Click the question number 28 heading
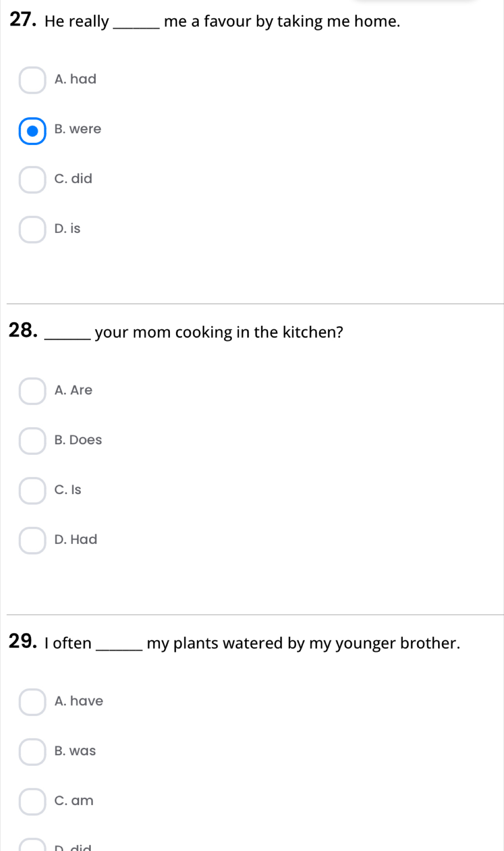This screenshot has height=851, width=504. 23,331
